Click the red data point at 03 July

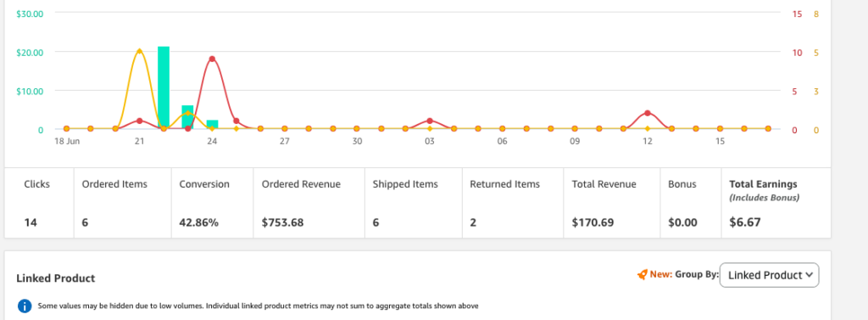[x=430, y=121]
